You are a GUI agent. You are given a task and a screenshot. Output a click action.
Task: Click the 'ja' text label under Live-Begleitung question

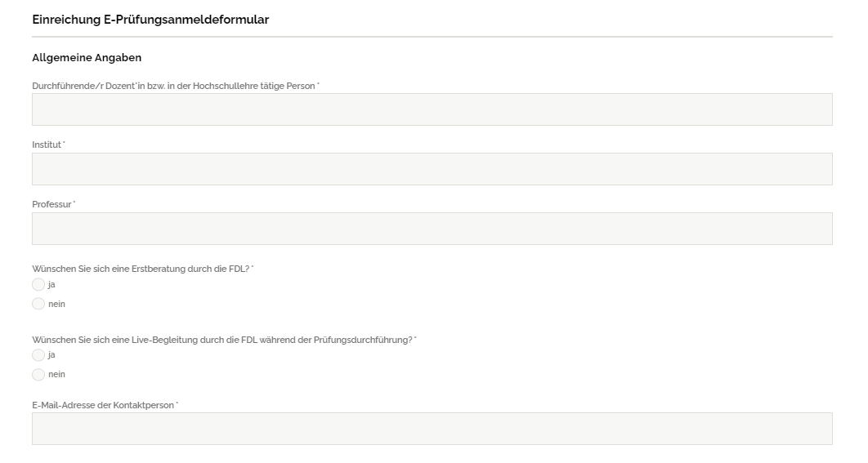click(51, 355)
